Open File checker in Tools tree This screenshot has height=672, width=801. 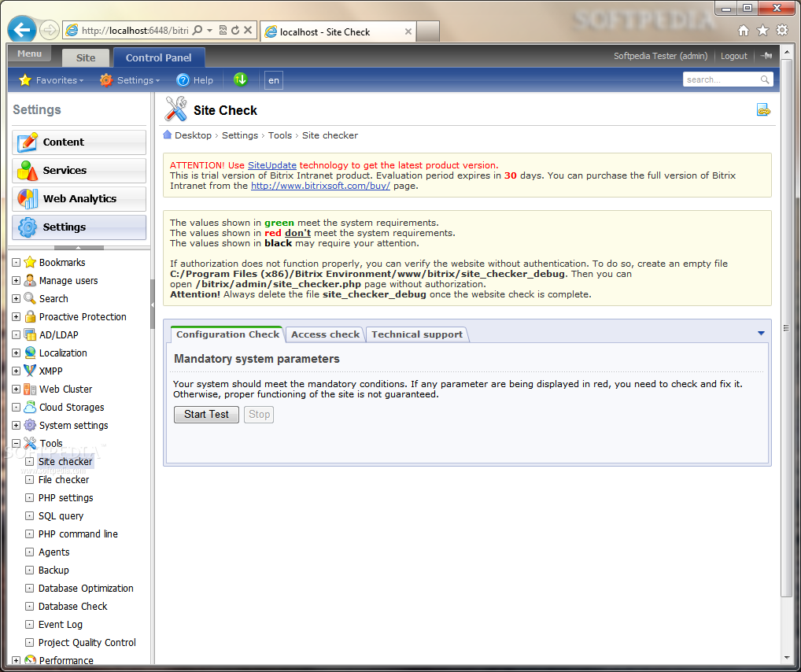click(x=64, y=479)
